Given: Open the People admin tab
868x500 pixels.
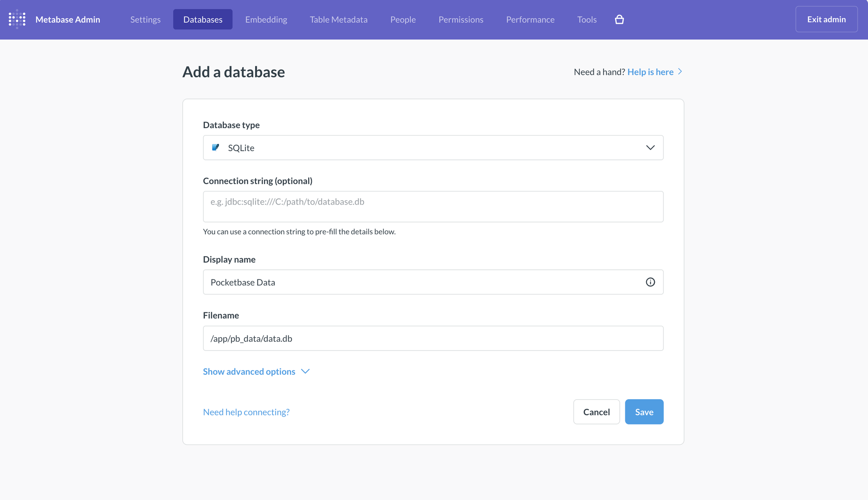Looking at the screenshot, I should click(403, 20).
